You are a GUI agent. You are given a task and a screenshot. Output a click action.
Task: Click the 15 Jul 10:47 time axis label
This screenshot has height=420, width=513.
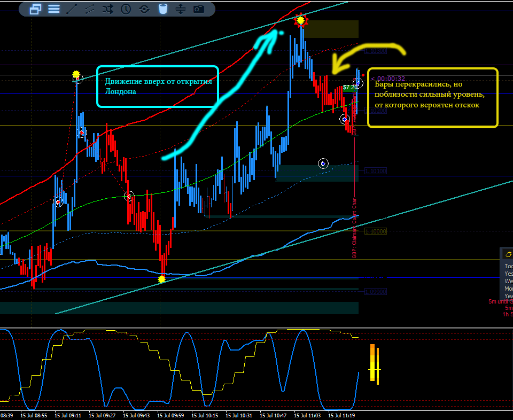273,416
